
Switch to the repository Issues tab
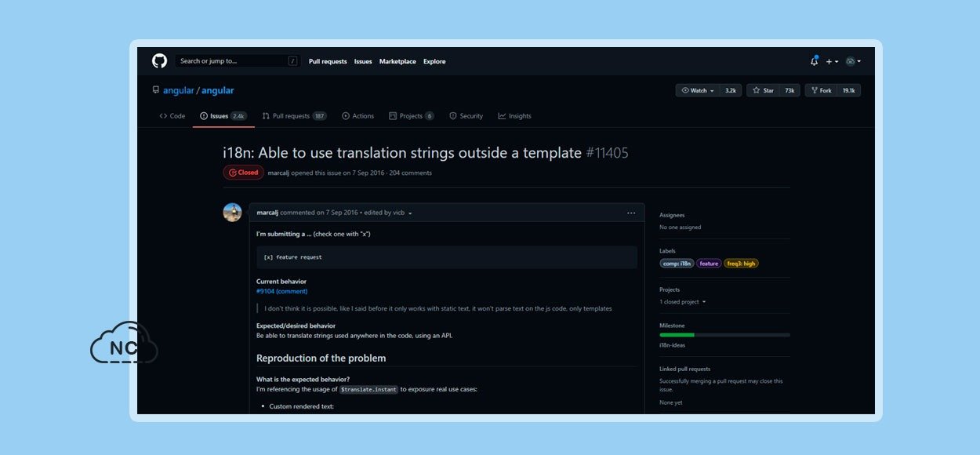[x=223, y=116]
